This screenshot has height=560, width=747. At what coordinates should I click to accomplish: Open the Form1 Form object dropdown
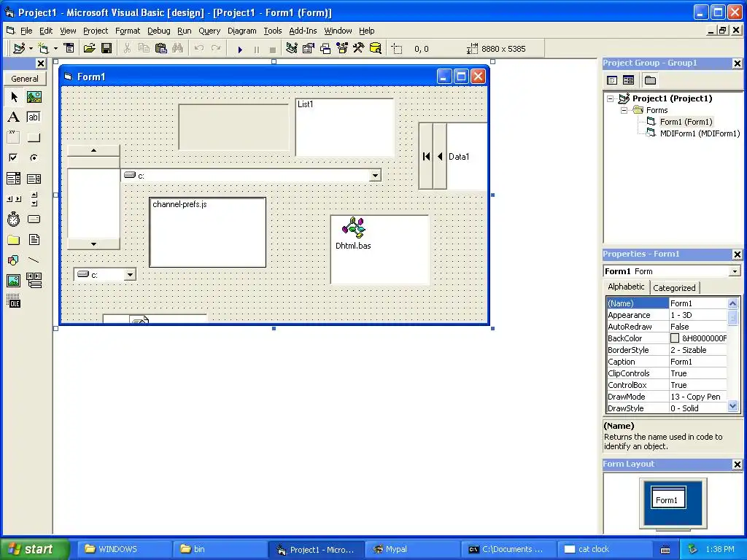(735, 271)
